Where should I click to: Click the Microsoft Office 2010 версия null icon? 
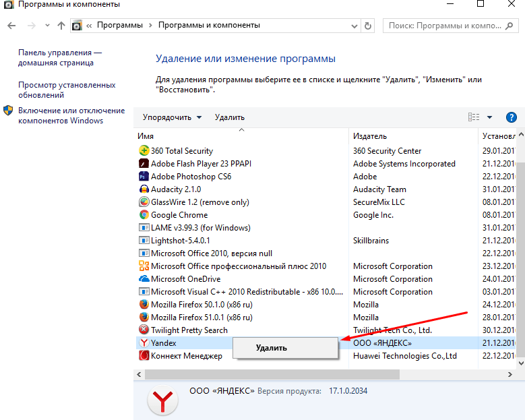[144, 253]
